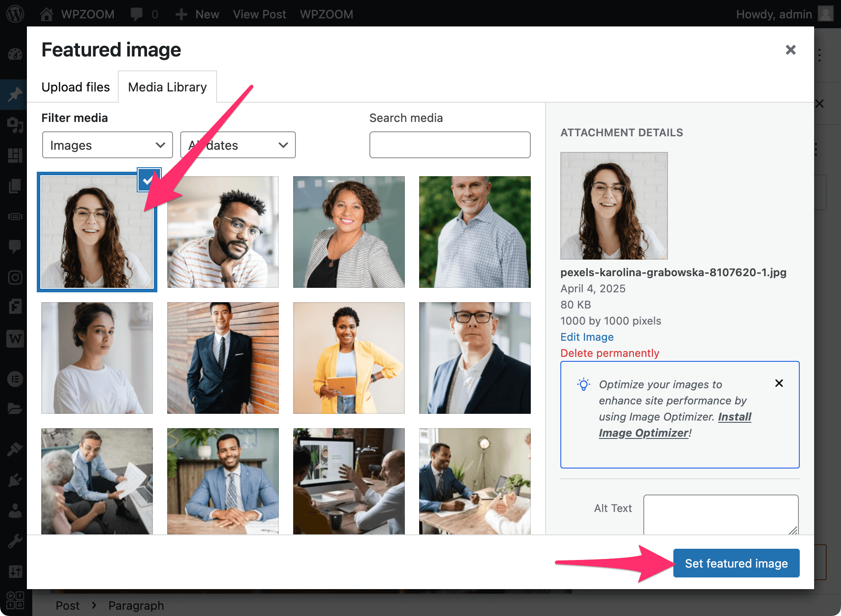
Task: Open the Tools wrench sidebar icon
Action: pyautogui.click(x=15, y=541)
